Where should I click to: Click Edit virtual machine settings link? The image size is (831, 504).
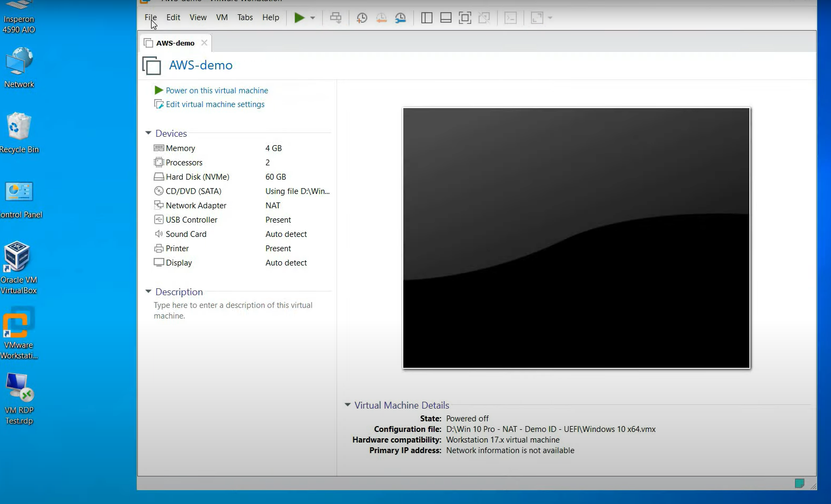215,104
